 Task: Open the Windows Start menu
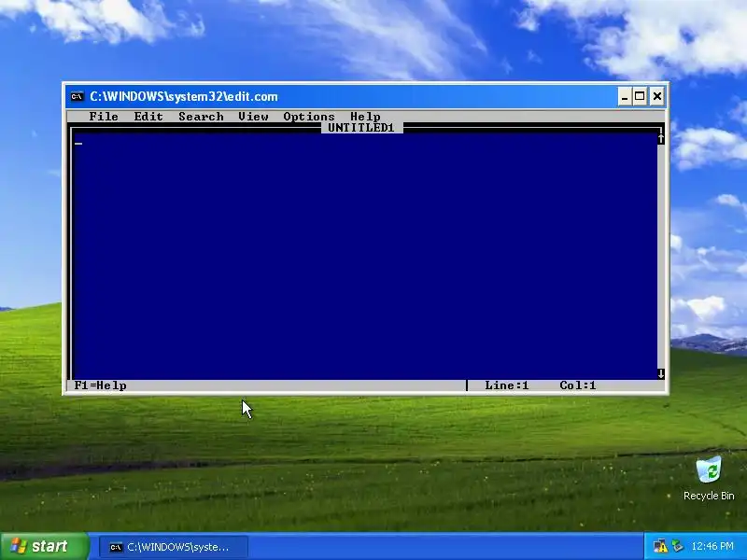44,546
